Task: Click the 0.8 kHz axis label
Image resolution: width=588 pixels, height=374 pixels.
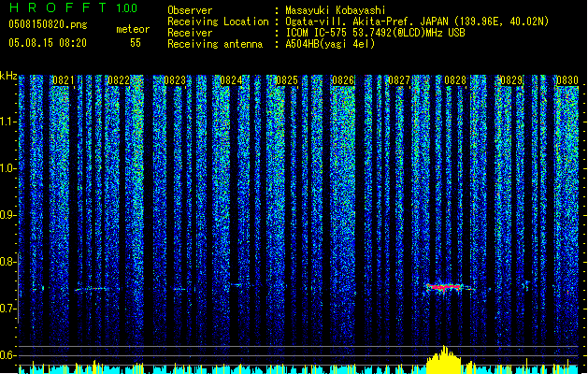Action: [x=8, y=262]
